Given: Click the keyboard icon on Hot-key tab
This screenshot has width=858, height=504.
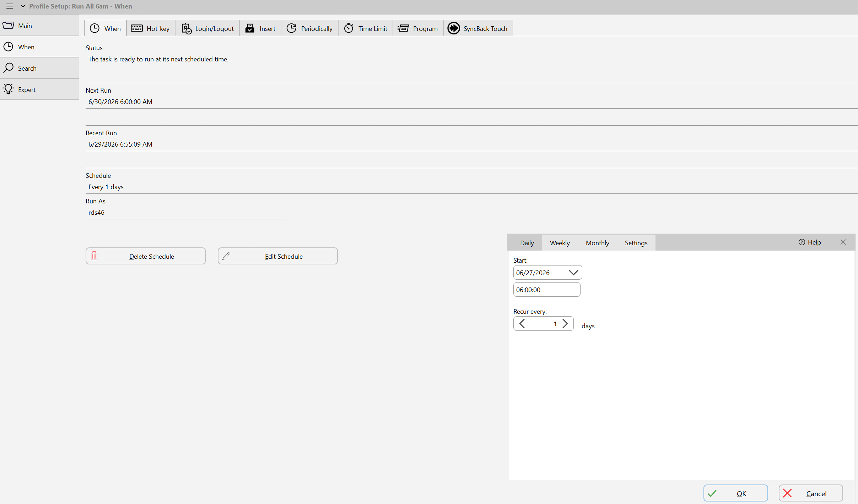Looking at the screenshot, I should [x=137, y=28].
